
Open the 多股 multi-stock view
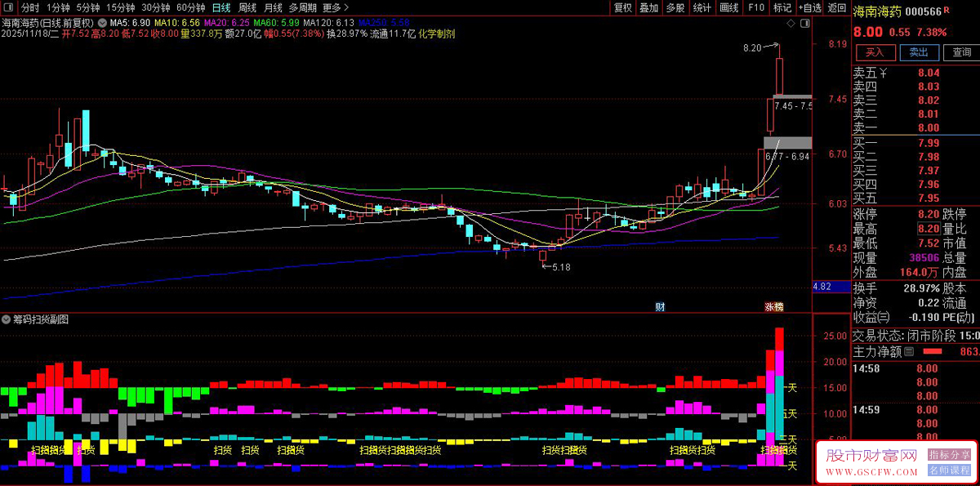(x=675, y=7)
